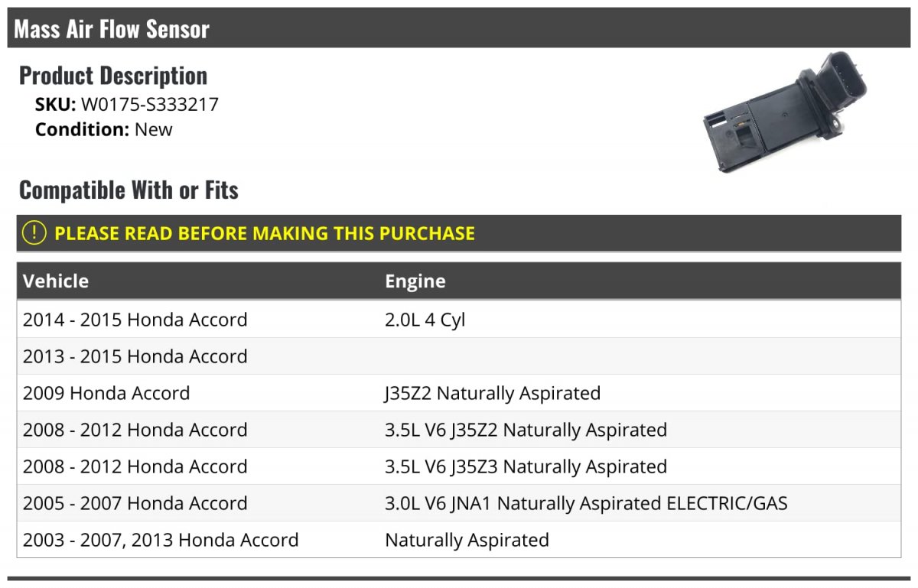Viewport: 918px width, 588px height.
Task: Click the 3.5L V6 J35Z2 Naturally Aspirated cell
Action: (526, 430)
